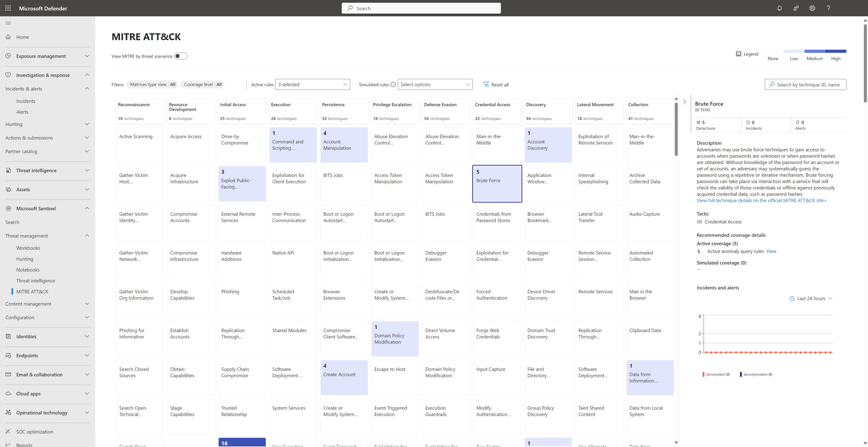The height and width of the screenshot is (447, 868).
Task: Open the Last 24 hours time range dropdown
Action: 811,298
